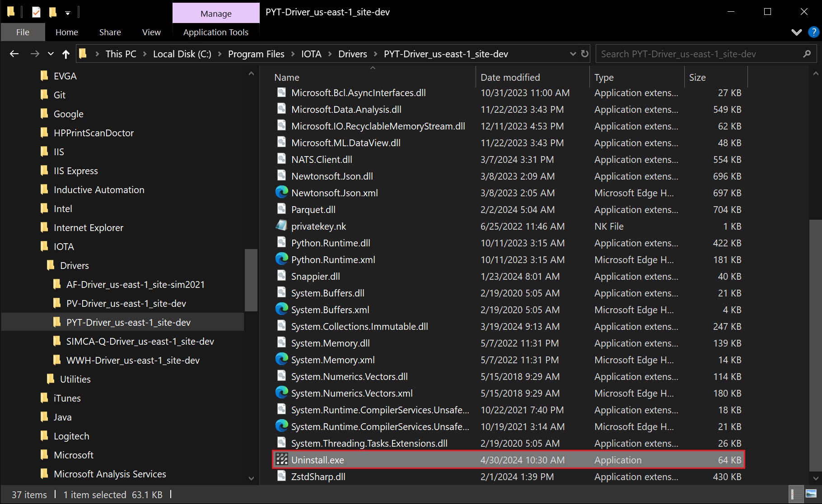Viewport: 822px width, 504px height.
Task: Click the folder icon beside Inductive Automation
Action: tap(44, 190)
